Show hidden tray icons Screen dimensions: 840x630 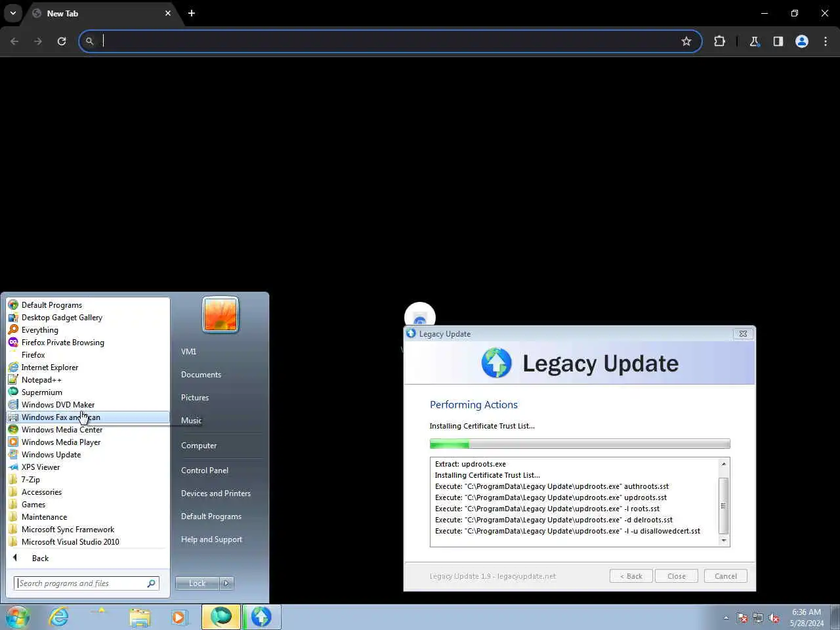(726, 618)
